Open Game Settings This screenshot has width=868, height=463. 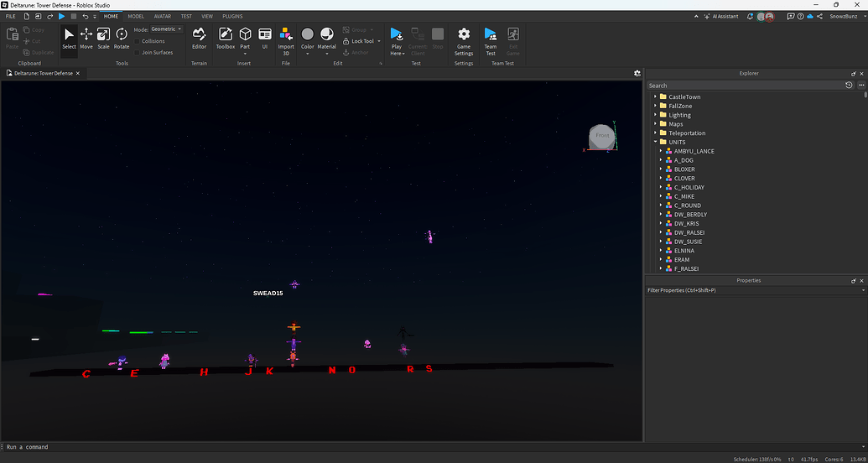[464, 40]
